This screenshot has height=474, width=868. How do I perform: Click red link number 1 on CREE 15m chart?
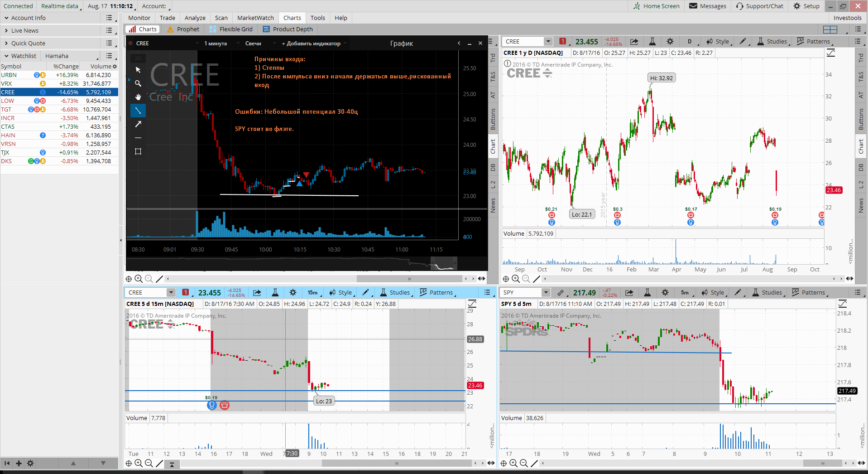185,293
